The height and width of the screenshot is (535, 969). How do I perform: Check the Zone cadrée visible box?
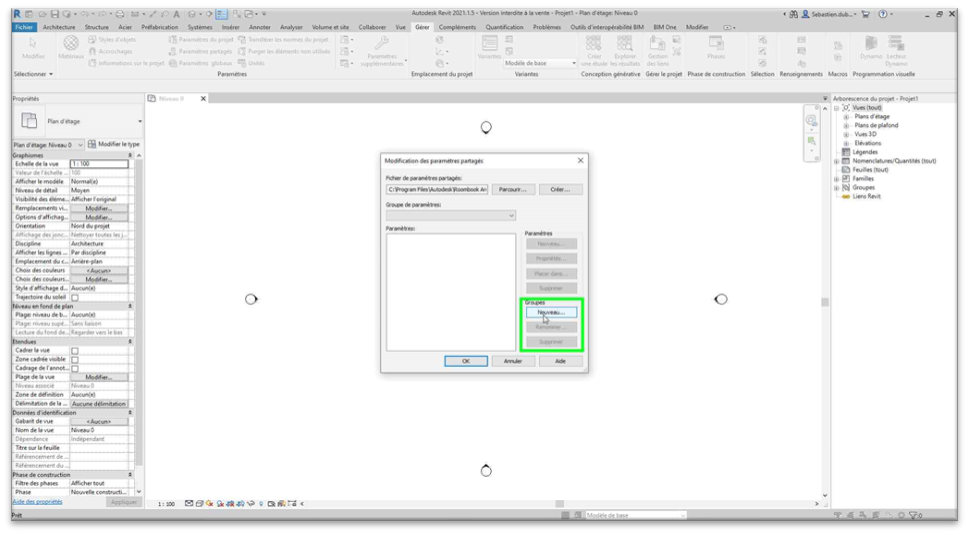tap(75, 359)
